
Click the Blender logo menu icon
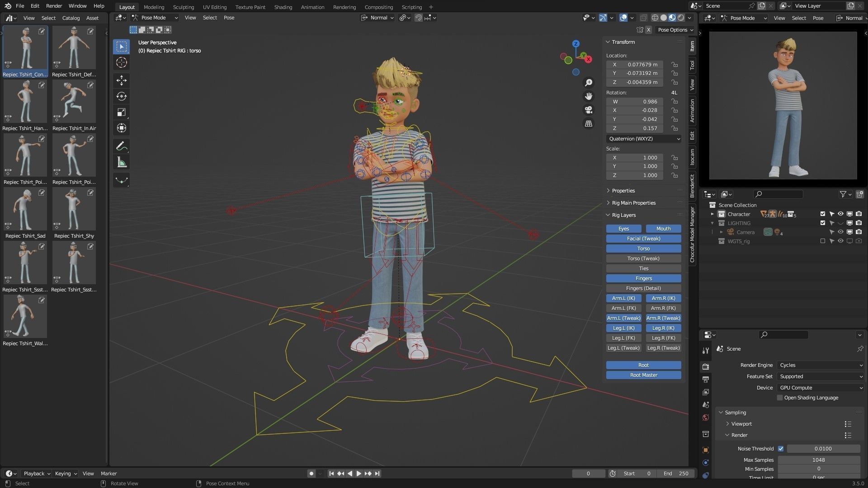coord(8,6)
